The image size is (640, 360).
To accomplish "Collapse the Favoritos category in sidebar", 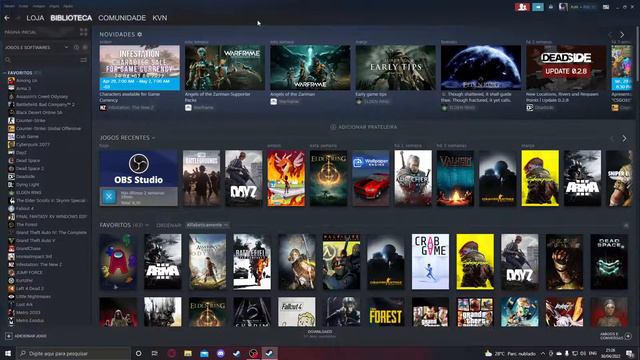I will click(5, 73).
